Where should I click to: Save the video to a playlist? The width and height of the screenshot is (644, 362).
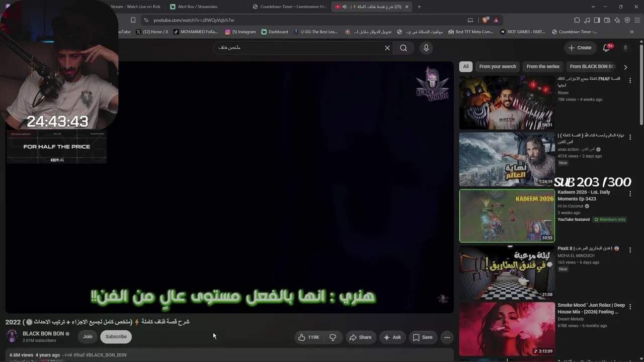423,337
